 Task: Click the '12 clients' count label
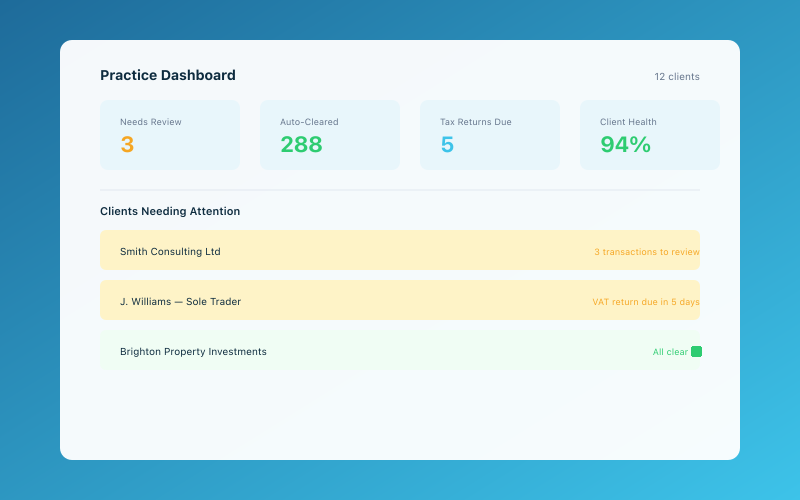[x=677, y=77]
